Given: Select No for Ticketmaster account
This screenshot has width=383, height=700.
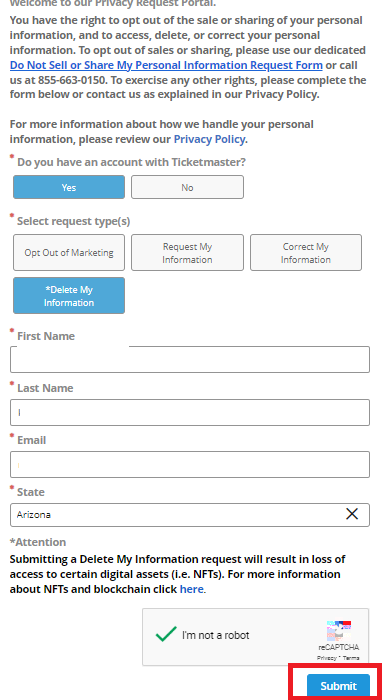Looking at the screenshot, I should (x=187, y=187).
